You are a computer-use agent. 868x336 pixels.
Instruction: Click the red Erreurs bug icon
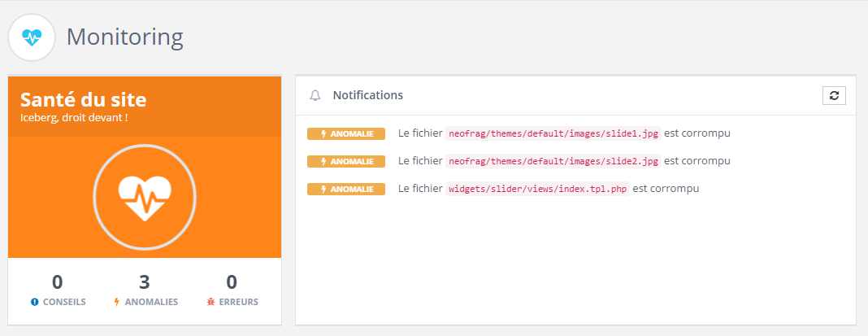click(x=210, y=302)
